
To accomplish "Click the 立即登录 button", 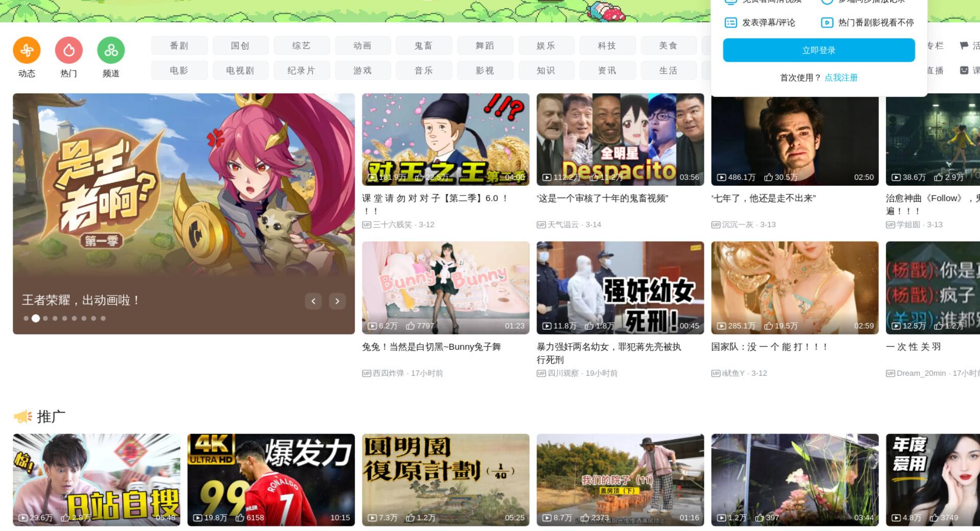I will point(819,50).
